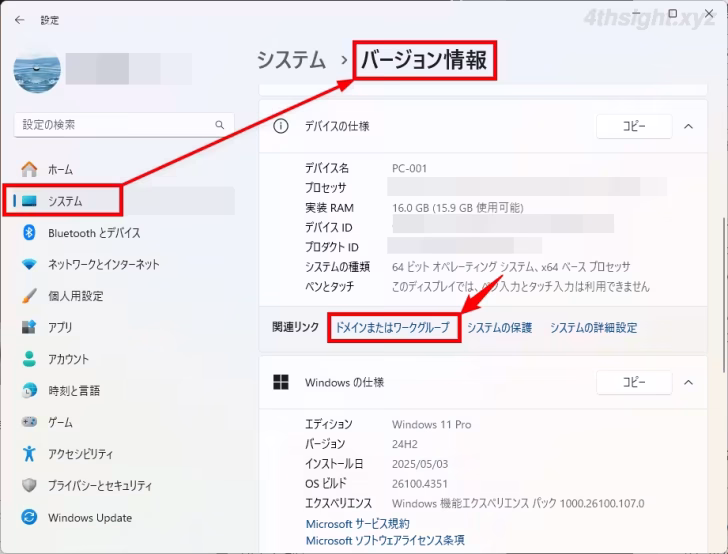The image size is (728, 554).
Task: Select the device name value PC-001
Action: [x=409, y=168]
